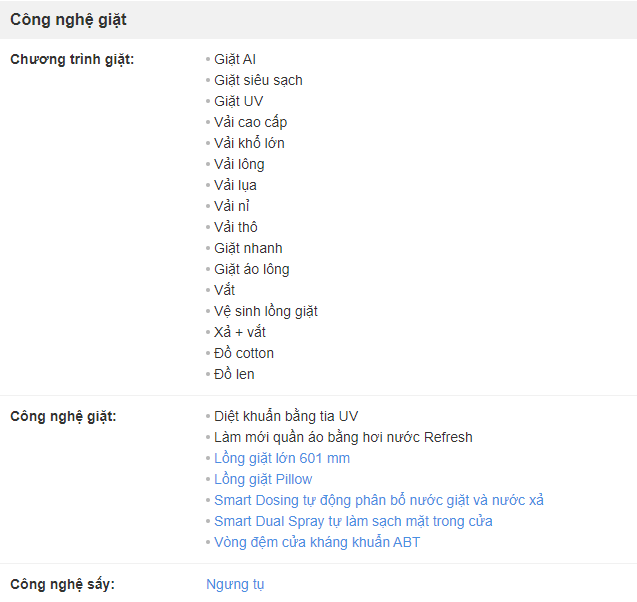
Task: Click the bold "Công nghệ giặt:" row label
Action: [x=63, y=416]
